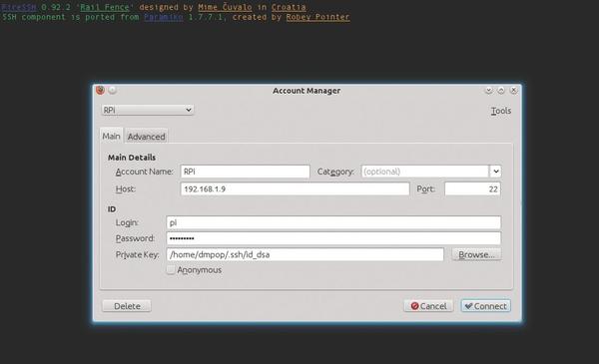The width and height of the screenshot is (599, 364).
Task: Click the Cancel button
Action: (x=428, y=306)
